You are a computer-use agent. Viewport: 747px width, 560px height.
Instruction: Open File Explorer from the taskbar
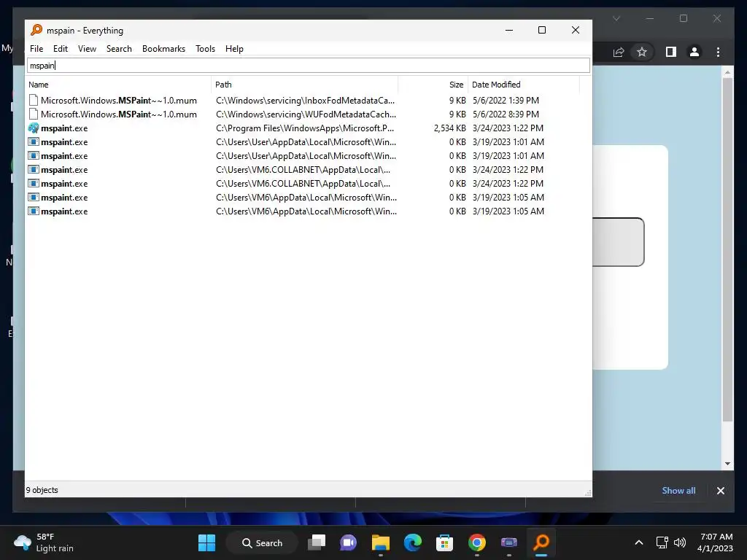pos(380,542)
